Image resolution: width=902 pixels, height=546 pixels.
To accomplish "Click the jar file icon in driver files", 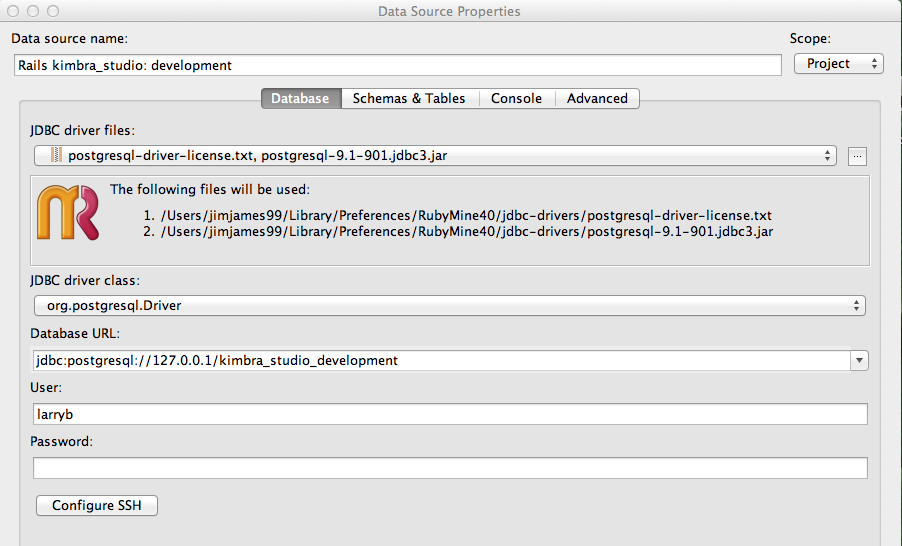I will coord(56,155).
